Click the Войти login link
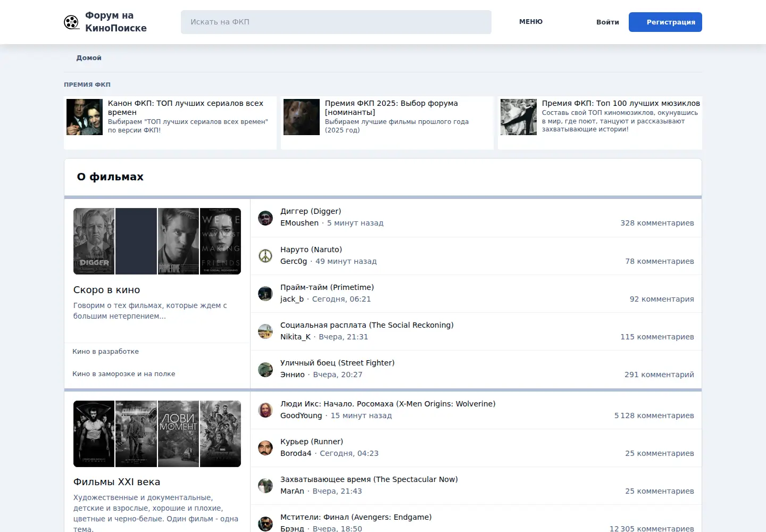 pyautogui.click(x=607, y=22)
